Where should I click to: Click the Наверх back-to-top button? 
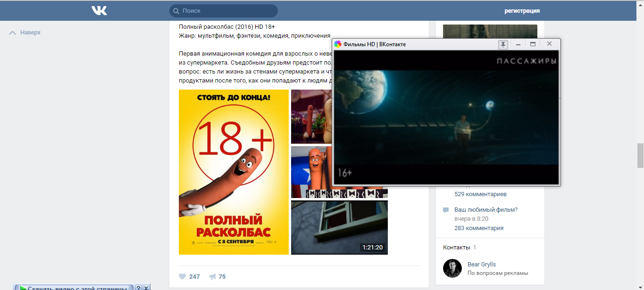tap(25, 33)
